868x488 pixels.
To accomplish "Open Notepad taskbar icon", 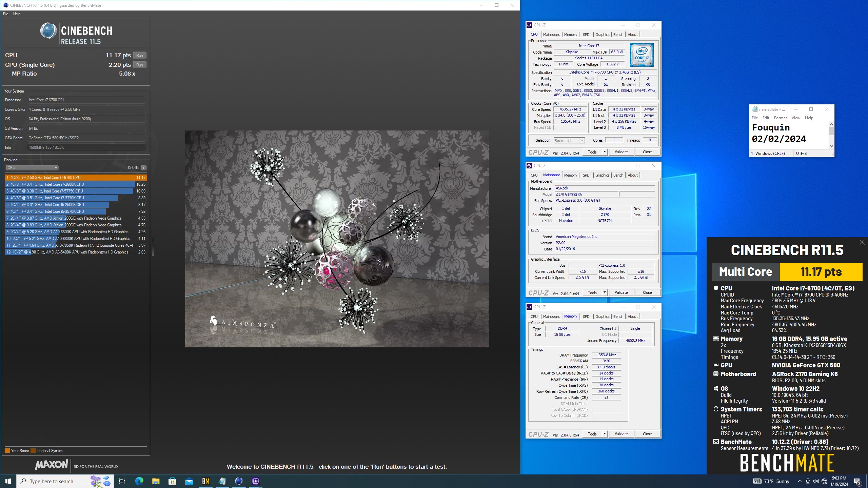I will click(x=222, y=481).
